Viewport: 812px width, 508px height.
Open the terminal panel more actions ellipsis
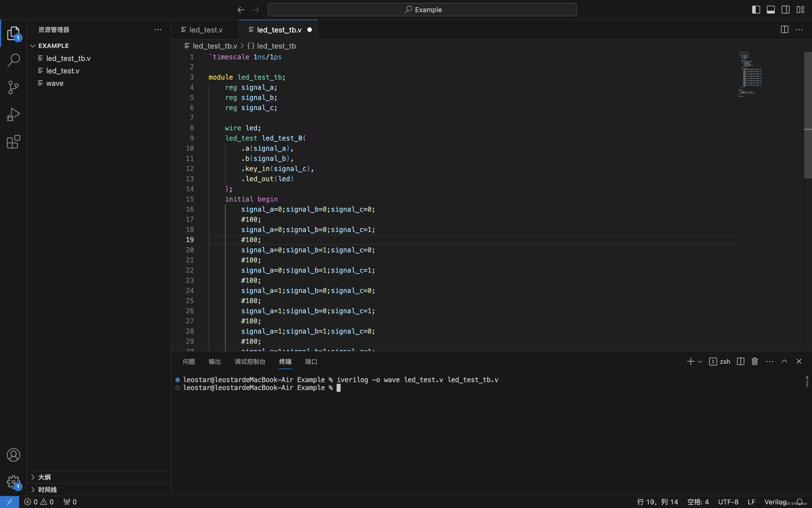click(x=770, y=362)
